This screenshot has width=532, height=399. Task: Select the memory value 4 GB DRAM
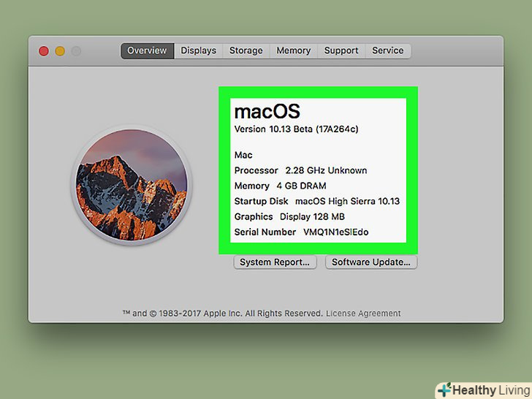pyautogui.click(x=301, y=186)
